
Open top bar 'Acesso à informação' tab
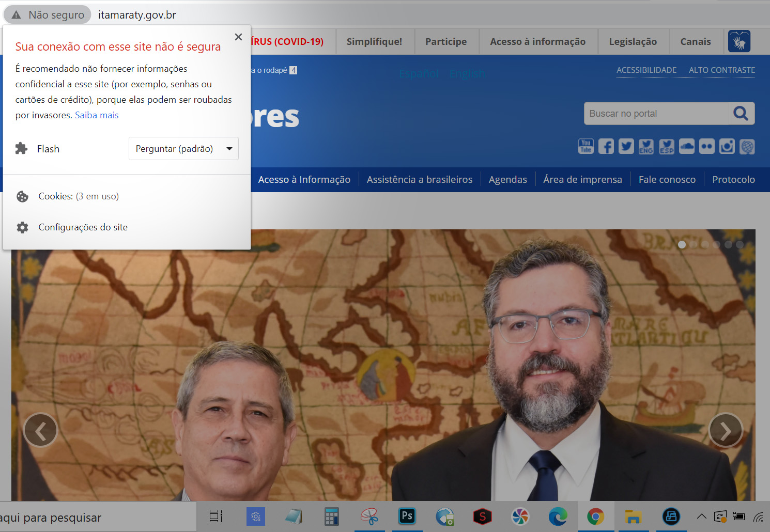(538, 42)
